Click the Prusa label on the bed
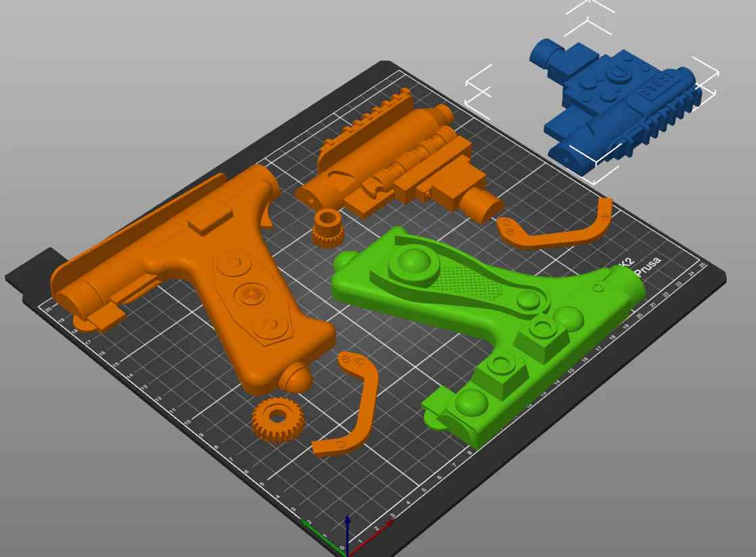 (x=647, y=266)
